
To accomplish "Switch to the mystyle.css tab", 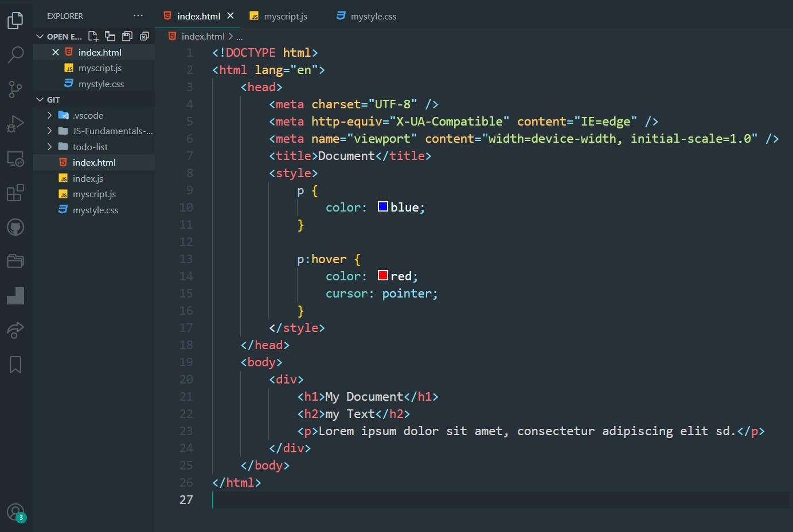I will 373,16.
